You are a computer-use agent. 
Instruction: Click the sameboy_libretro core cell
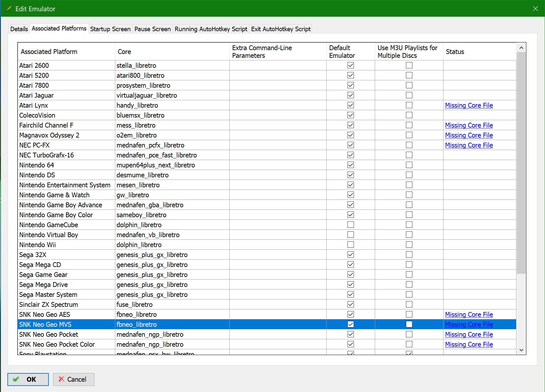click(x=172, y=215)
